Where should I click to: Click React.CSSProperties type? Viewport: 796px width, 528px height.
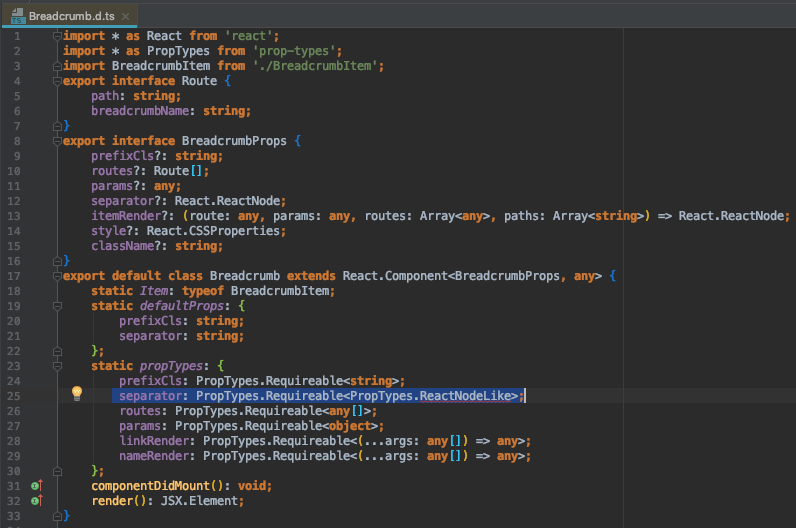213,231
